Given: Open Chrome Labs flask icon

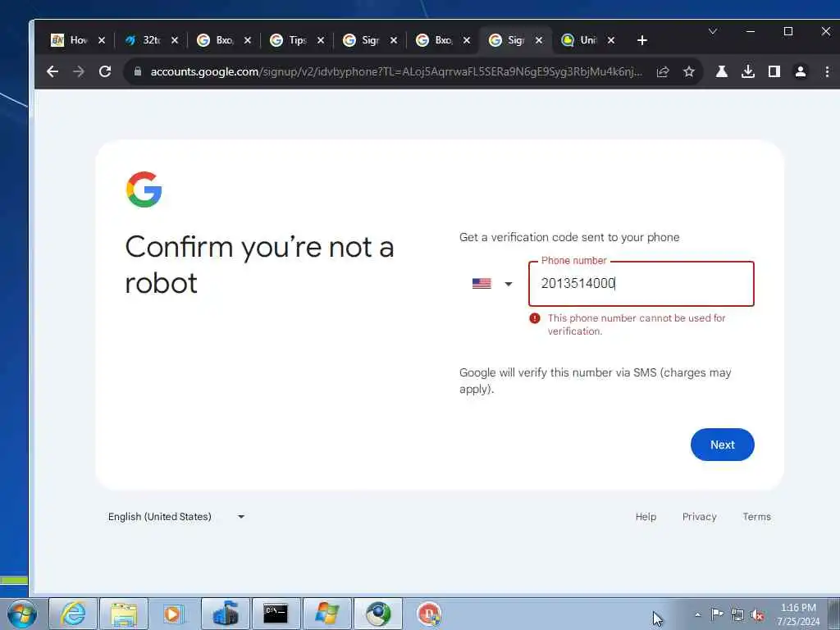Looking at the screenshot, I should (722, 71).
